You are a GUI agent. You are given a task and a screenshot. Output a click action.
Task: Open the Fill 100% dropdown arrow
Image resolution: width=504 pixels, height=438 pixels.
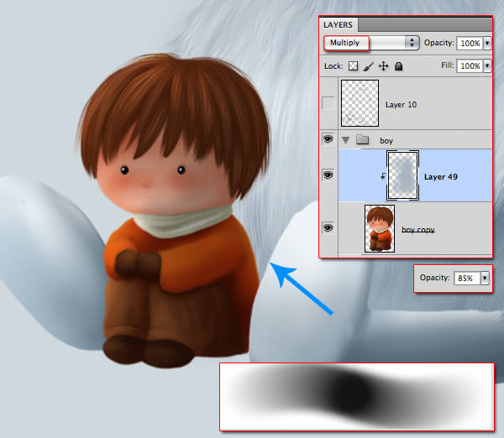pyautogui.click(x=487, y=65)
